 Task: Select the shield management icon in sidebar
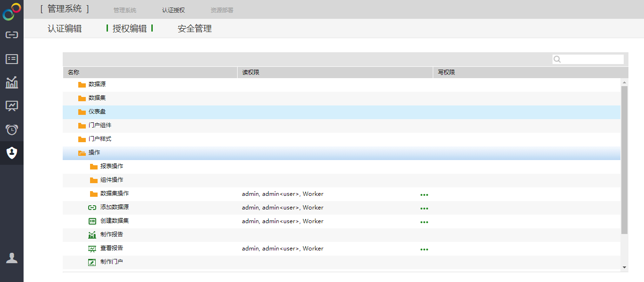click(12, 153)
